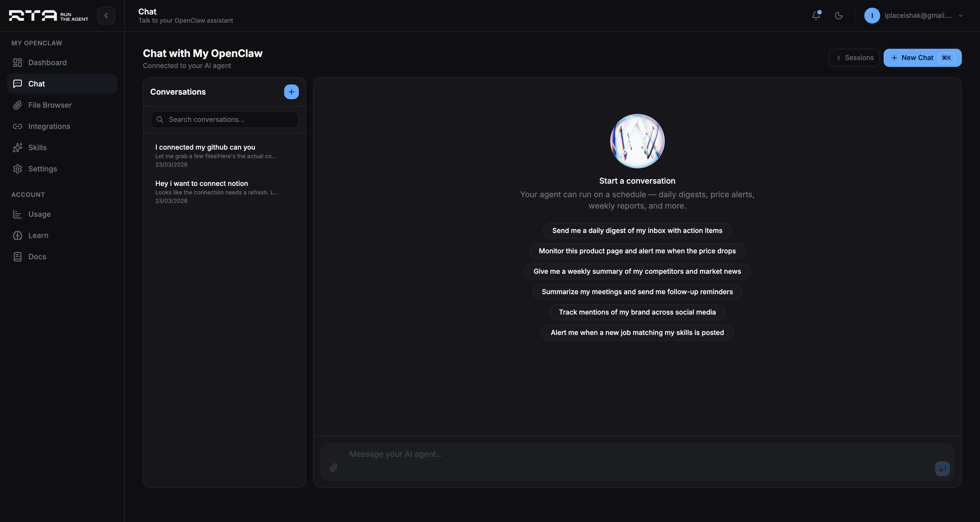Choose the new job alert suggestion
Viewport: 980px width, 522px height.
coord(637,332)
